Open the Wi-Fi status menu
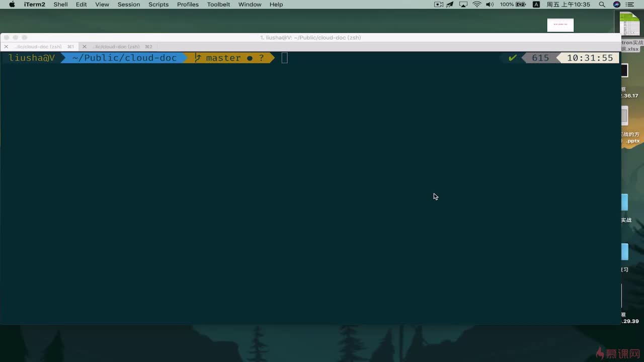Screen dimensions: 644x362 point(477,5)
